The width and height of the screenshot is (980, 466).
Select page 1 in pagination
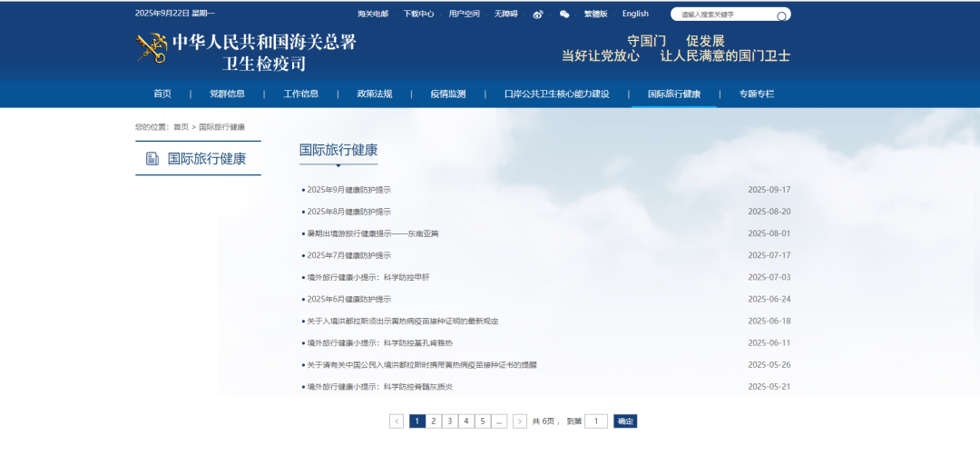point(417,421)
